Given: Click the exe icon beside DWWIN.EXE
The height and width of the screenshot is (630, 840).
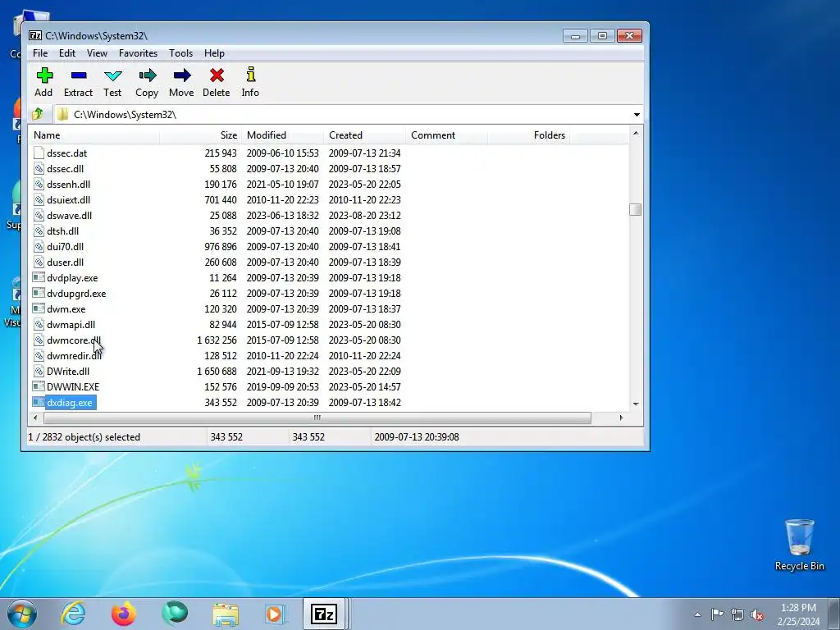Looking at the screenshot, I should point(38,386).
